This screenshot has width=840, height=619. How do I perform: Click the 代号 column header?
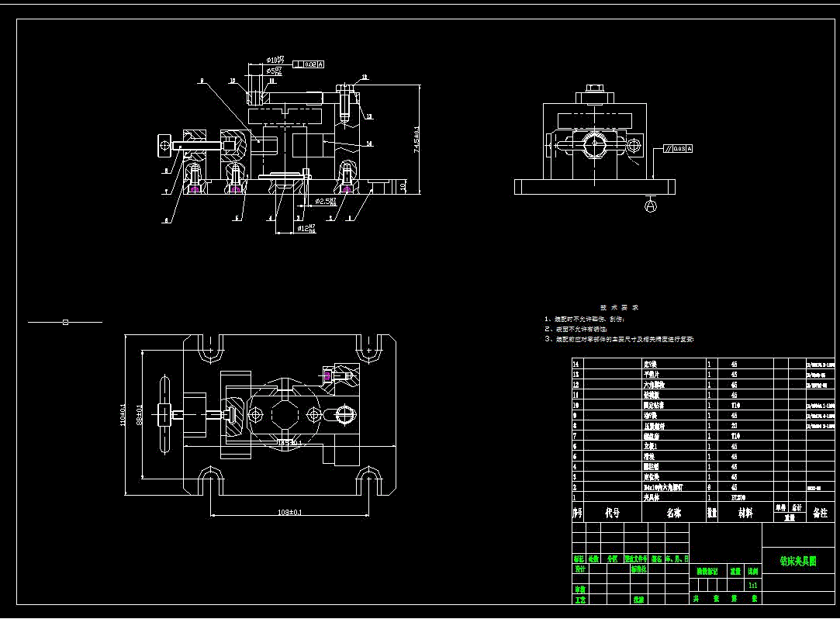(612, 513)
